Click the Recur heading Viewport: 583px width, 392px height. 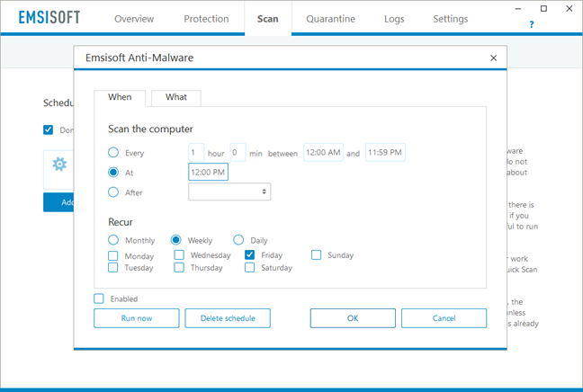120,222
